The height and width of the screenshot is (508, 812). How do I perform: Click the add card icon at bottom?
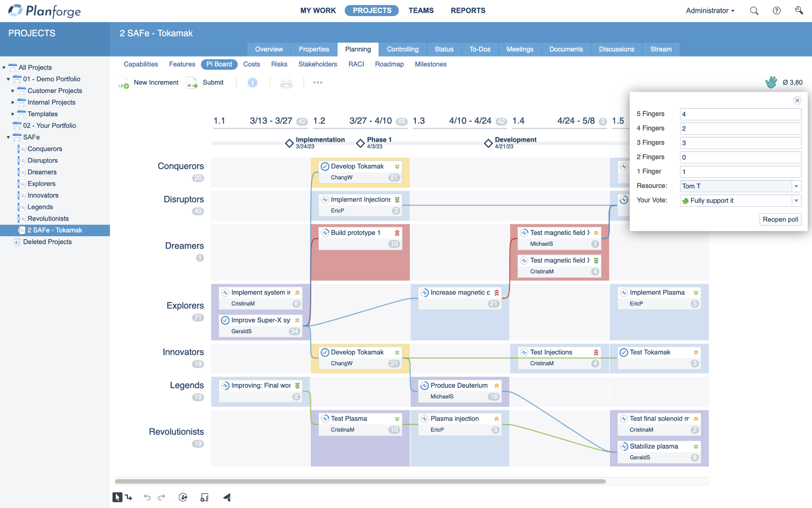(204, 497)
